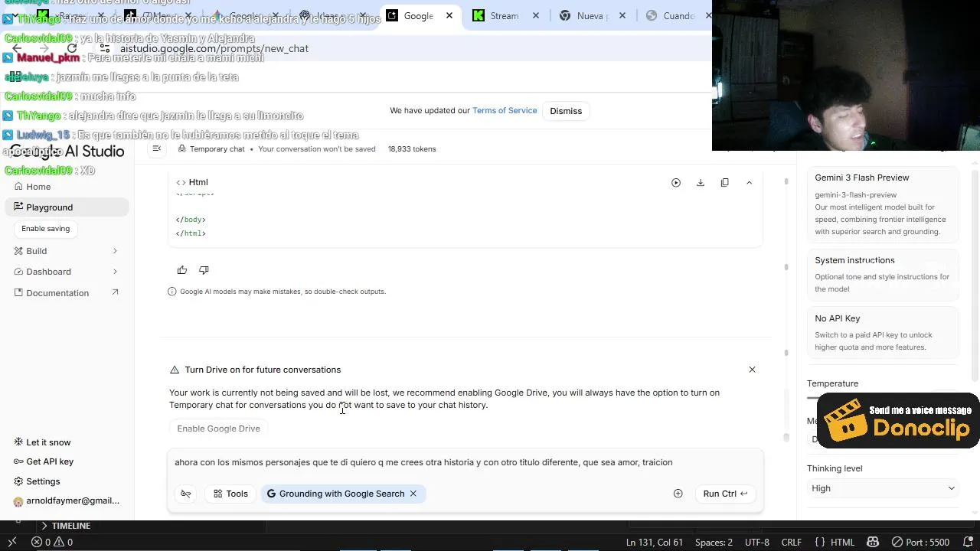Download the Html code block
Screen dimensions: 980x551
700,183
